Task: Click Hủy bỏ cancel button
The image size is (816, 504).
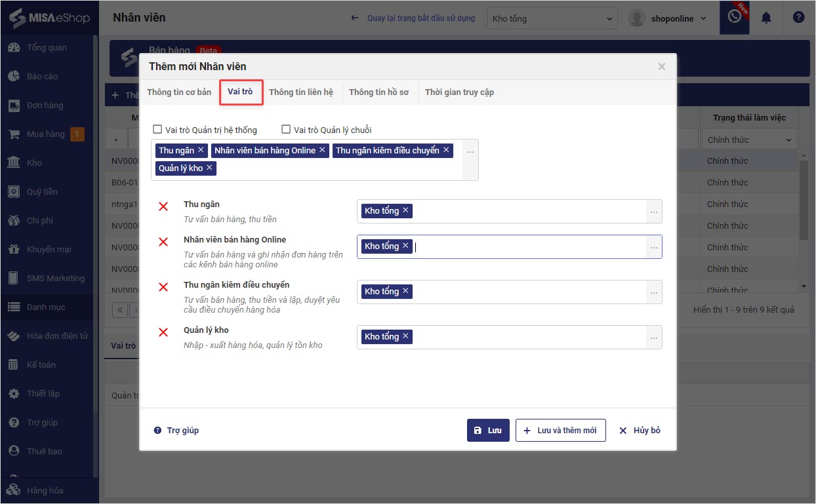Action: click(640, 431)
